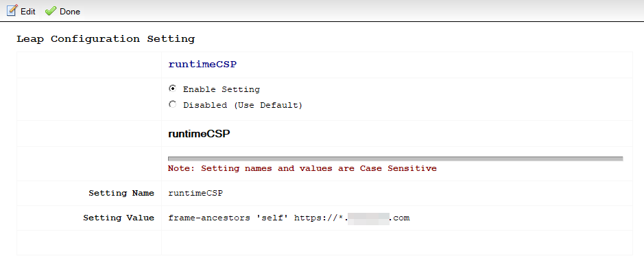Click the 'Enable Setting' option label text
Viewport: 644px width, 276px height.
(x=221, y=89)
